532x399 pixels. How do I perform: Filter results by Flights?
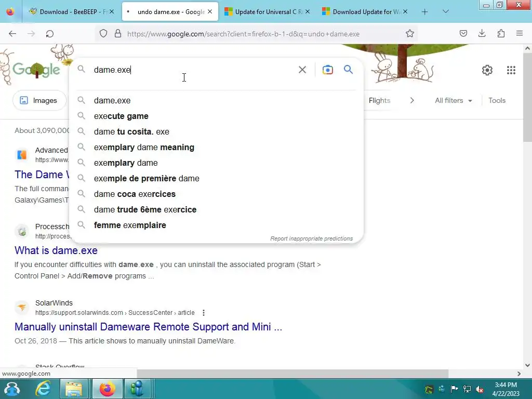point(379,100)
